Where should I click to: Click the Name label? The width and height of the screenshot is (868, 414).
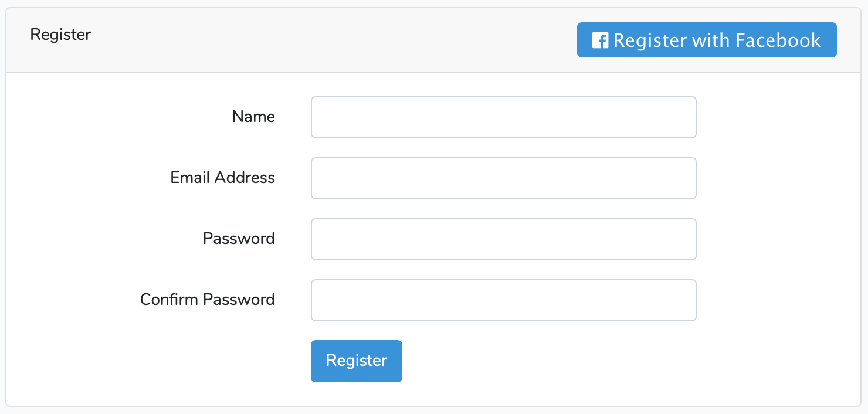point(253,117)
